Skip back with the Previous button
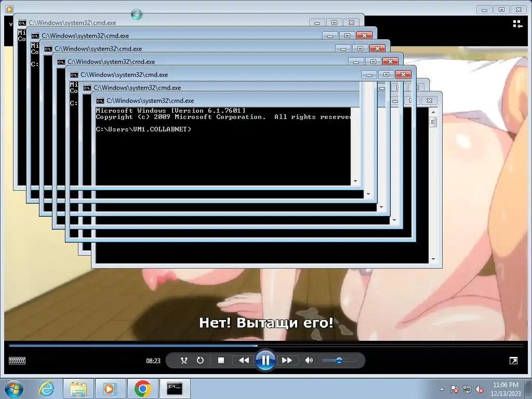 pyautogui.click(x=244, y=361)
